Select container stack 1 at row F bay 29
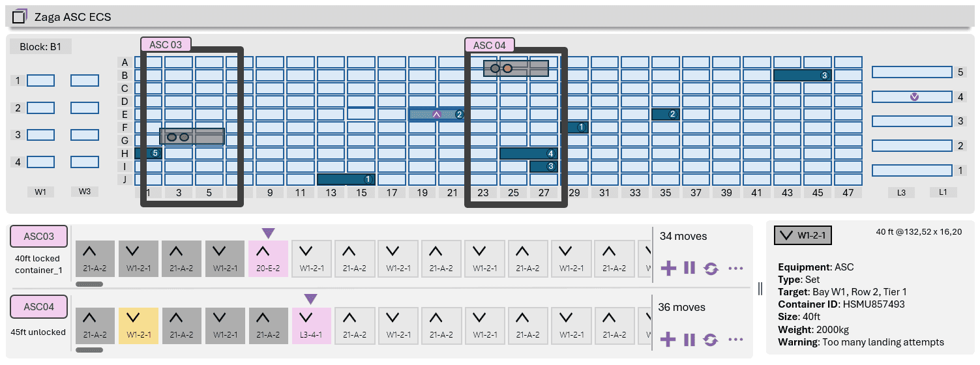 [574, 127]
